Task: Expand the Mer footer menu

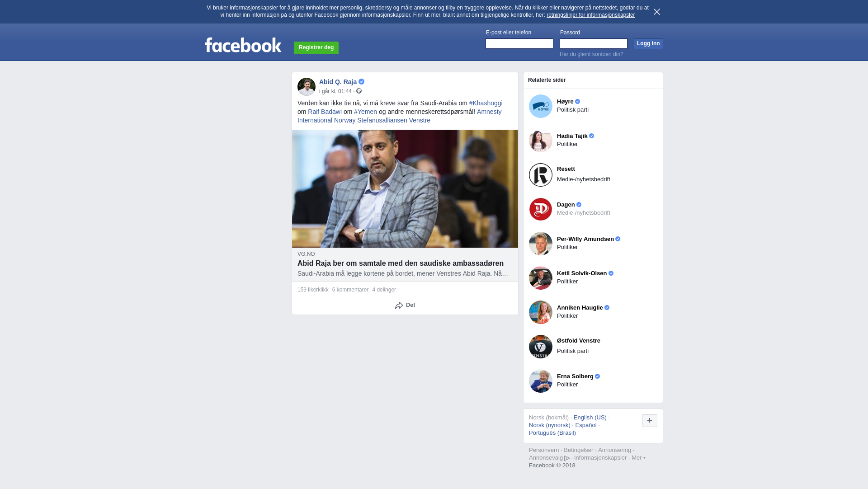Action: pos(638,458)
